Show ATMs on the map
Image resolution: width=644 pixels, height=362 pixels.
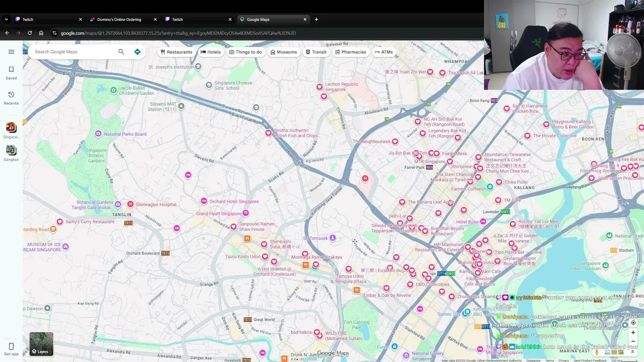(383, 52)
